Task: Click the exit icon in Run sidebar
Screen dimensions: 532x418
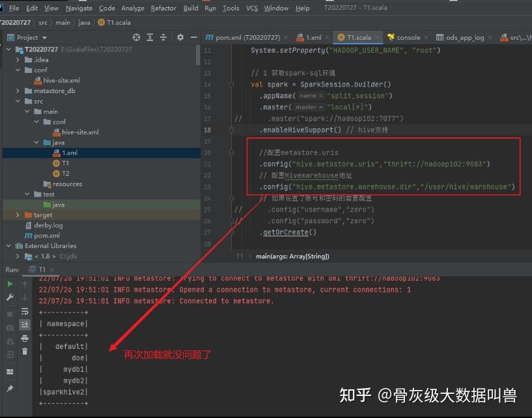Action: tap(10, 355)
